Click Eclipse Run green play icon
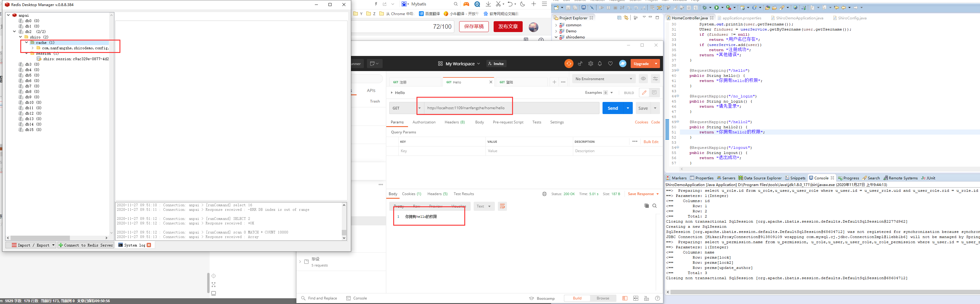This screenshot has height=304, width=980. [x=716, y=8]
